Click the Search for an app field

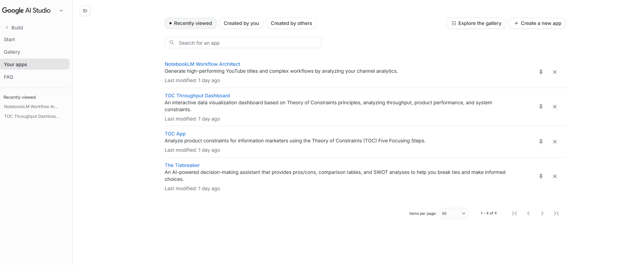(243, 43)
